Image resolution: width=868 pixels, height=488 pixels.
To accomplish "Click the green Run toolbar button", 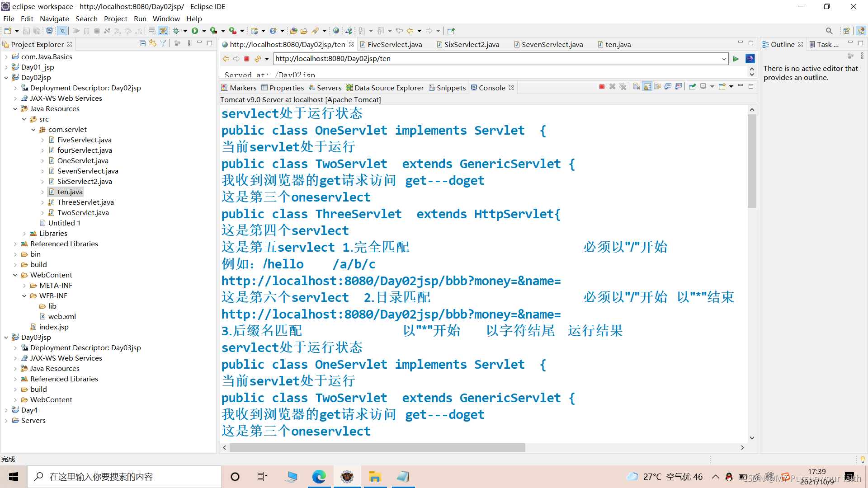I will click(x=195, y=31).
